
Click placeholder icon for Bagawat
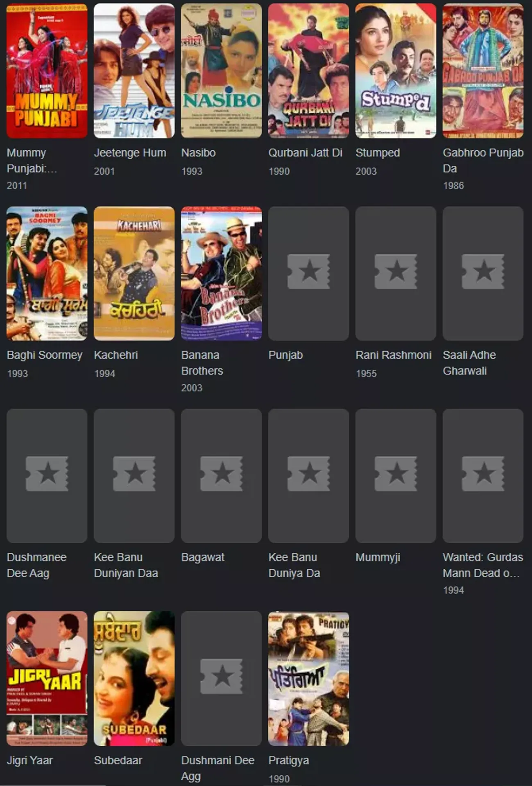click(221, 473)
